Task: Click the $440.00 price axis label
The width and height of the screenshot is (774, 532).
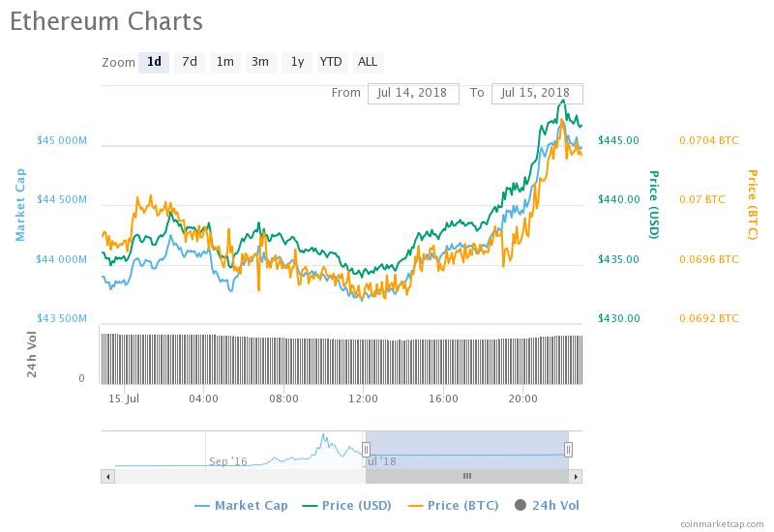Action: 618,200
